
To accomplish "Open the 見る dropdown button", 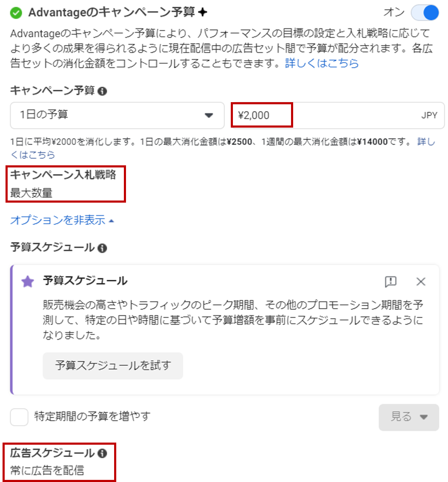I will click(409, 417).
